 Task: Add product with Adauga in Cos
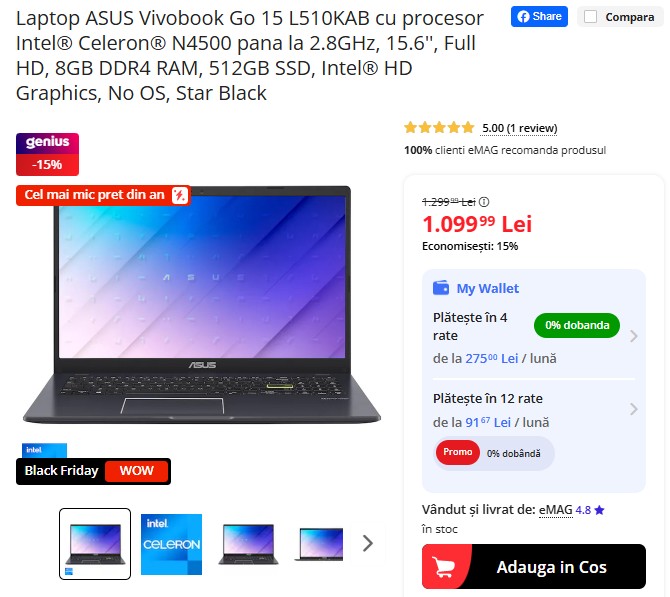pyautogui.click(x=533, y=567)
